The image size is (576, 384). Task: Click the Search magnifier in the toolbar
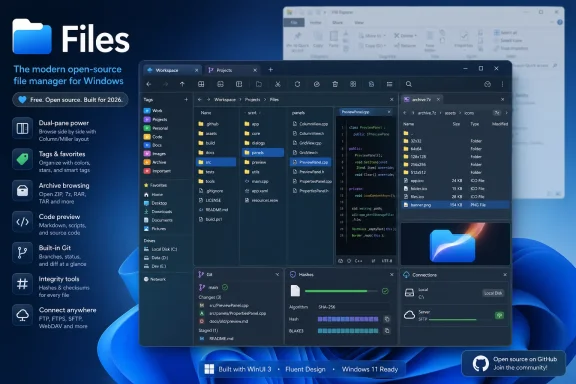pos(408,84)
